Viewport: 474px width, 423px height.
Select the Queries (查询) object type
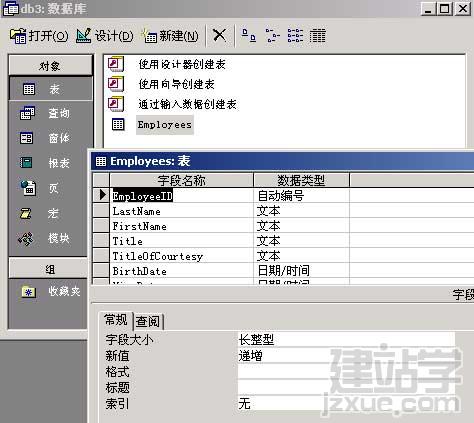(50, 113)
